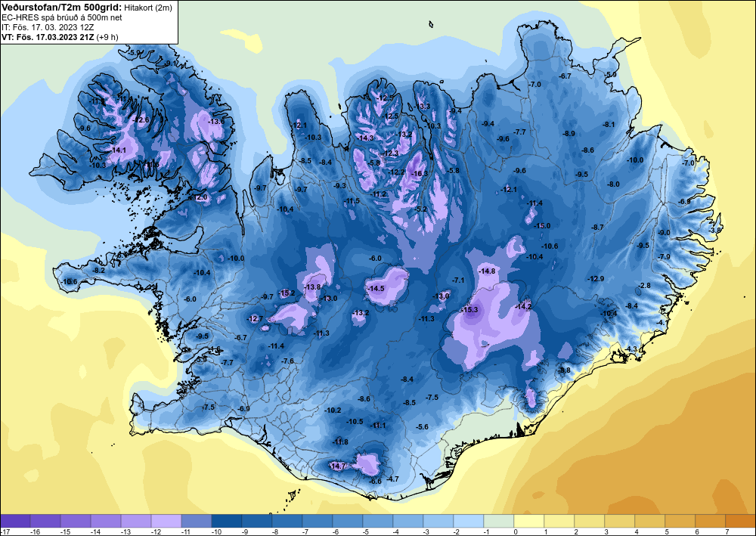Click the '-9.3' temperature value
The height and width of the screenshot is (536, 756).
pyautogui.click(x=340, y=185)
